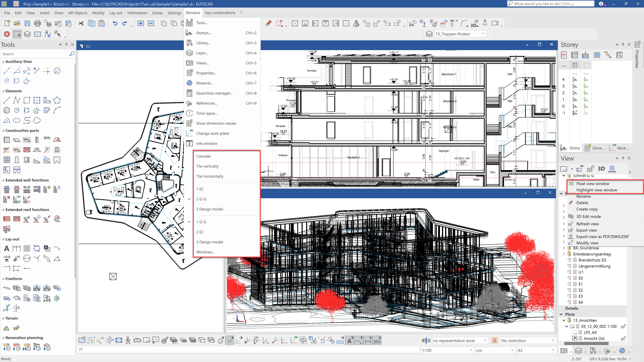The width and height of the screenshot is (644, 362).
Task: Toggle storey 4 visibility icon
Action: pyautogui.click(x=575, y=79)
